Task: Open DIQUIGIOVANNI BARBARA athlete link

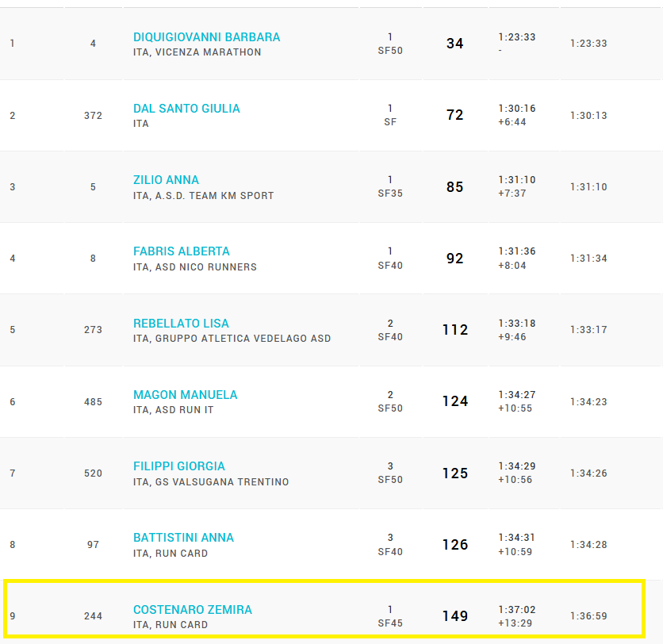Action: click(x=206, y=37)
